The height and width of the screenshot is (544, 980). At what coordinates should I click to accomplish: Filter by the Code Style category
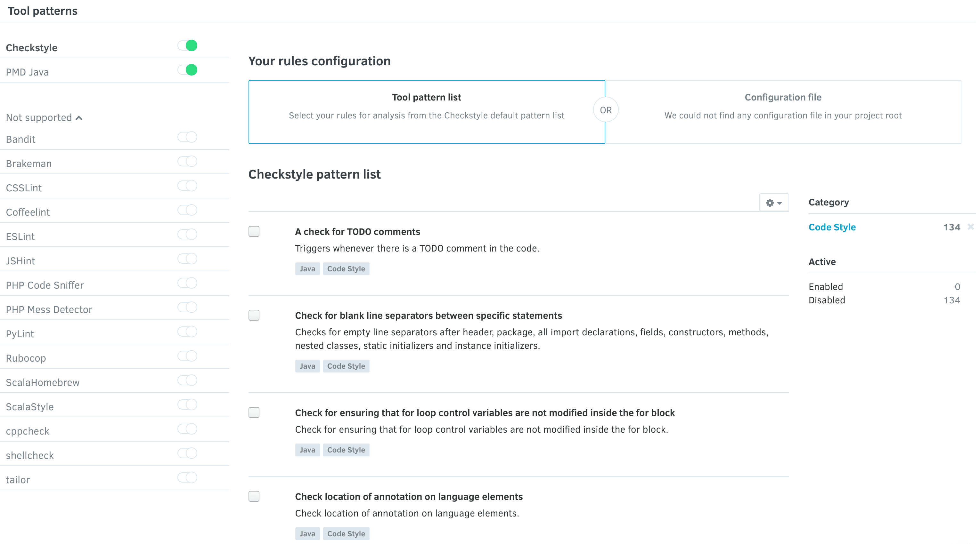(x=832, y=227)
